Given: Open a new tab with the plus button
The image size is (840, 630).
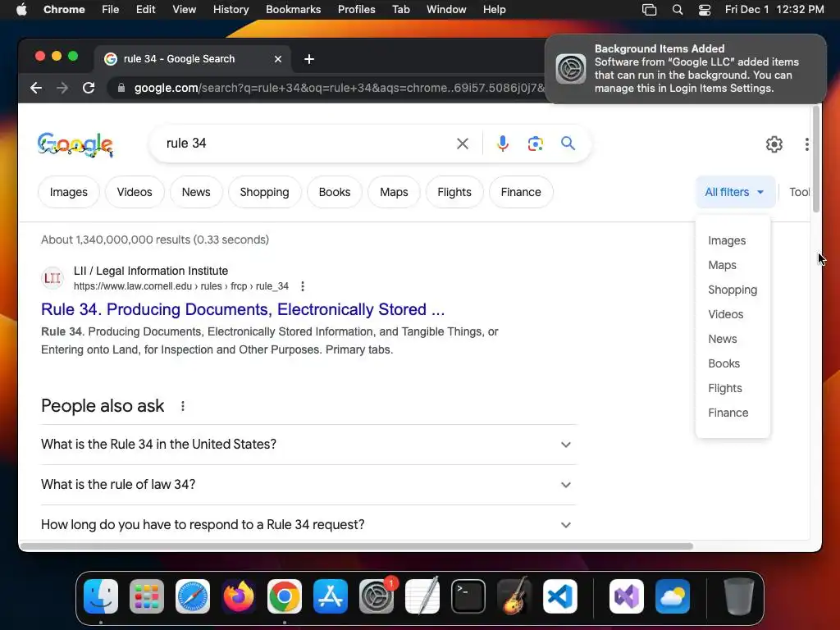Looking at the screenshot, I should 309,59.
